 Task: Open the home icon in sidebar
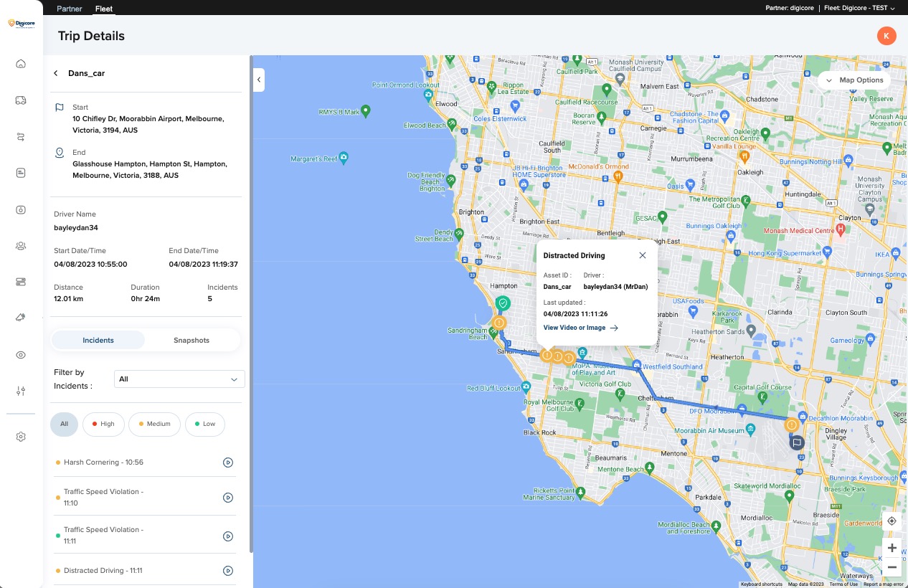[x=21, y=64]
